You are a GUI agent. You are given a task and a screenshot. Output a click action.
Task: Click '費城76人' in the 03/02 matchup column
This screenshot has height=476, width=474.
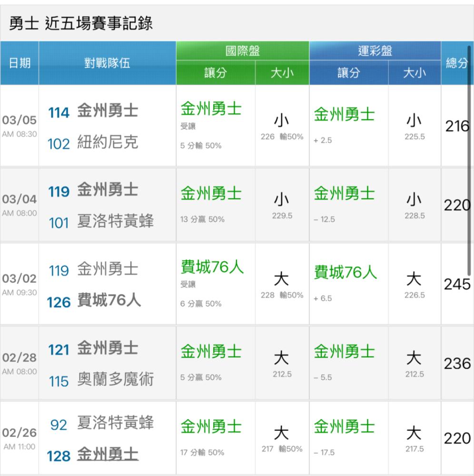pyautogui.click(x=109, y=300)
